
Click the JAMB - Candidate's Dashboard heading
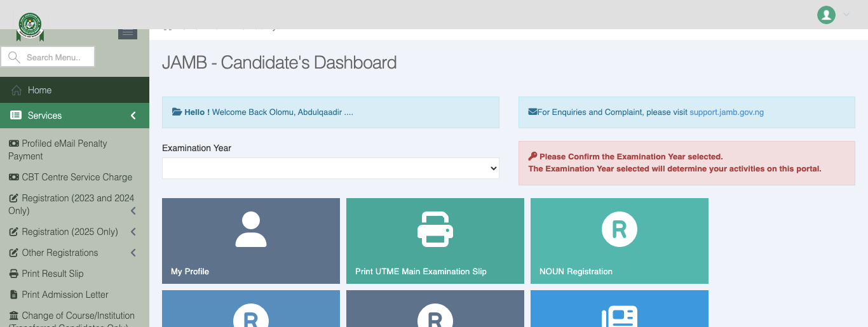280,62
